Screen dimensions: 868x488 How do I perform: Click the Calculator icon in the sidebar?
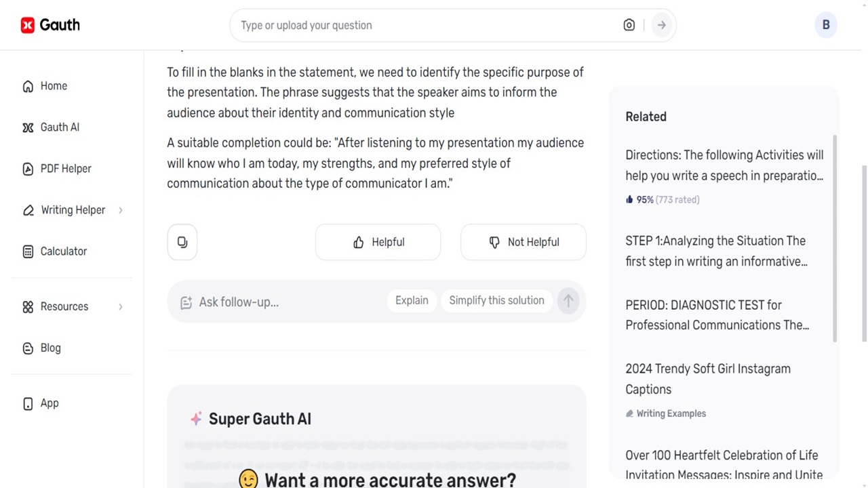(28, 251)
